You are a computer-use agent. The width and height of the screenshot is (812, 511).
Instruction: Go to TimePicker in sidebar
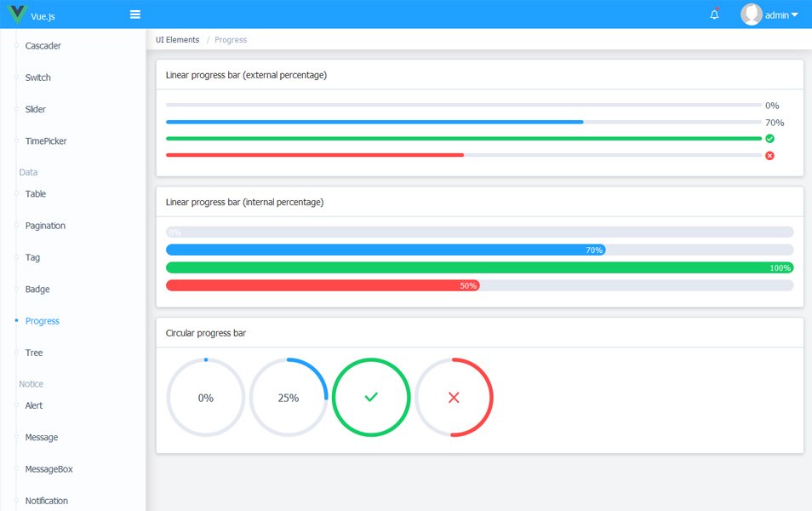[46, 141]
